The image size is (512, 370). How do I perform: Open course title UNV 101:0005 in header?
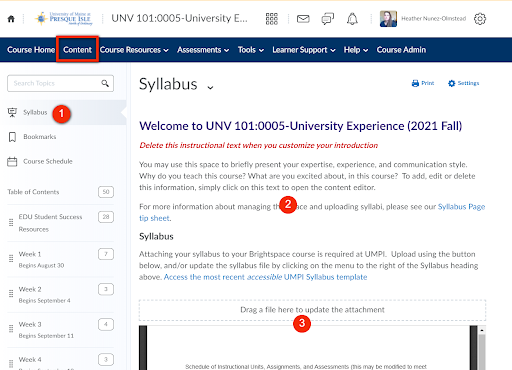coord(179,18)
